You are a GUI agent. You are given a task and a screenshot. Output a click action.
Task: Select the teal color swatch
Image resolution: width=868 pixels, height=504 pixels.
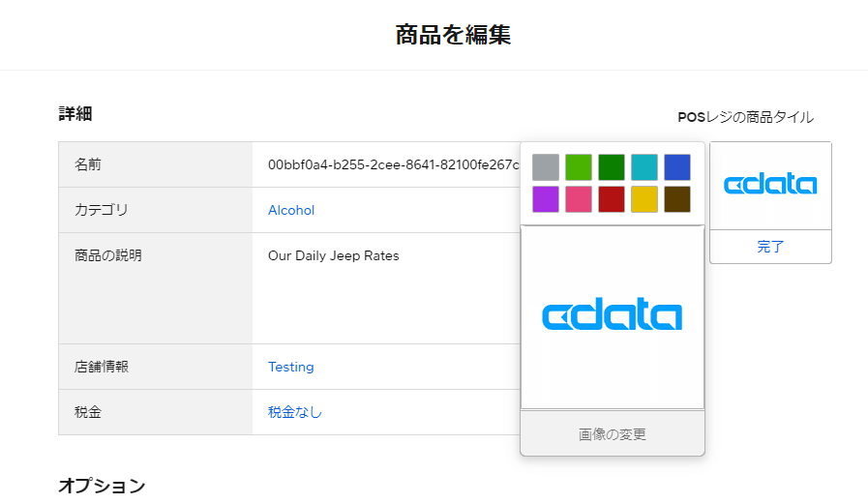644,167
